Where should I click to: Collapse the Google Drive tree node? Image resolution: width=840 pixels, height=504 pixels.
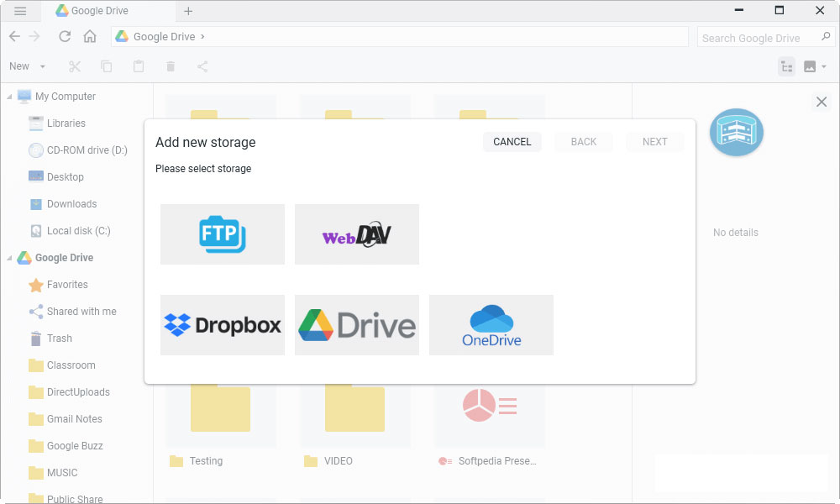(x=9, y=258)
